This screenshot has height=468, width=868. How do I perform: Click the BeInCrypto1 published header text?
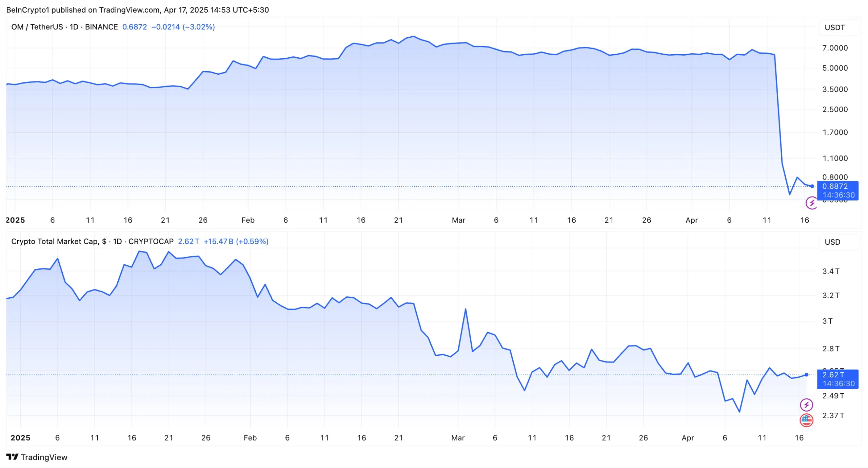[137, 10]
